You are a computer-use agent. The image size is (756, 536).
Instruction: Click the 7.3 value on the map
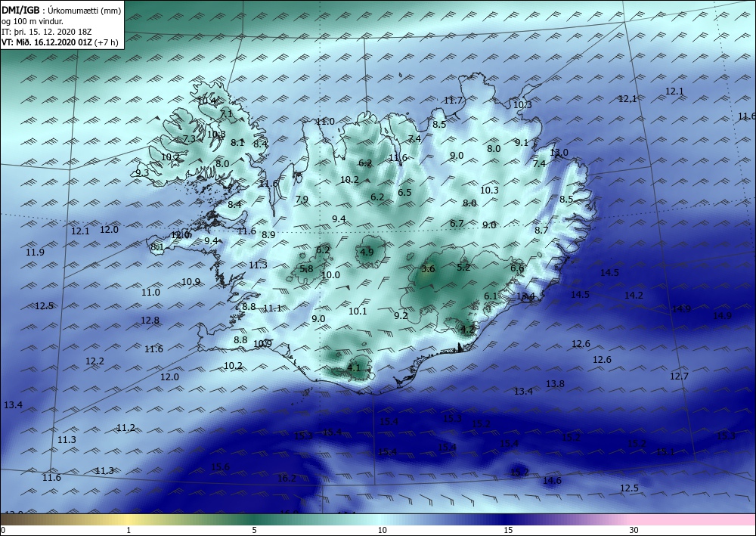190,139
